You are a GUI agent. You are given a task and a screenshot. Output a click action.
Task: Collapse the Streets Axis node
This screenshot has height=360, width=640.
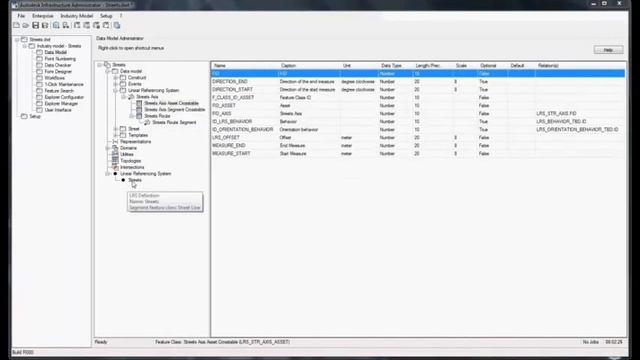tap(123, 97)
